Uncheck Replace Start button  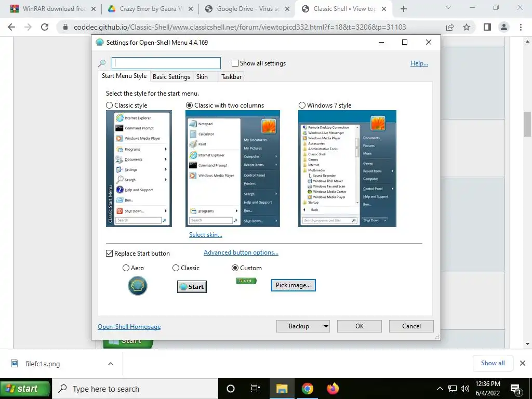coord(109,254)
